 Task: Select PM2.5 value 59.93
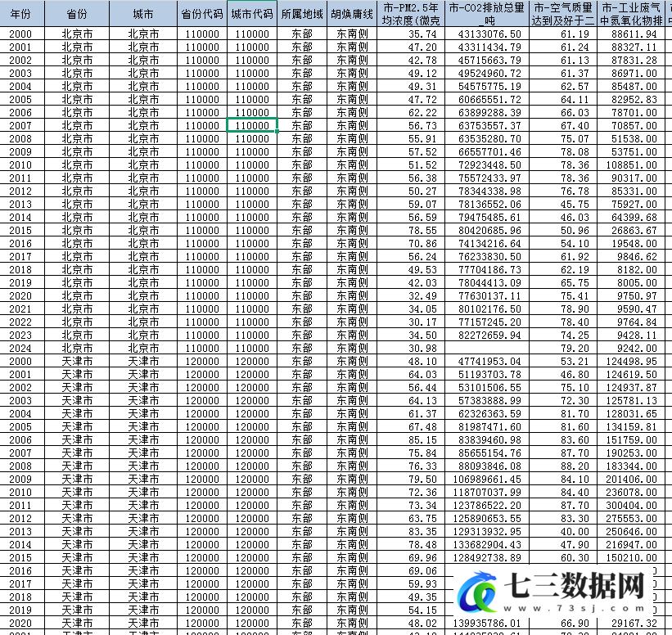click(411, 584)
